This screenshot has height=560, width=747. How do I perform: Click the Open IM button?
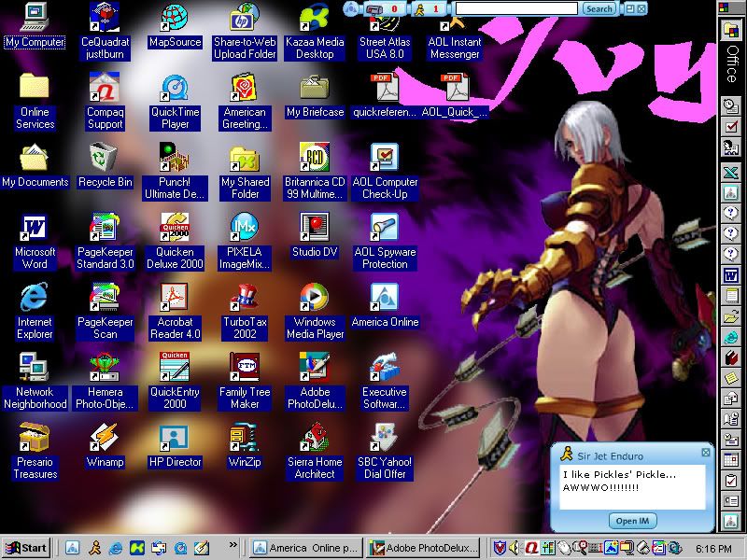click(632, 520)
